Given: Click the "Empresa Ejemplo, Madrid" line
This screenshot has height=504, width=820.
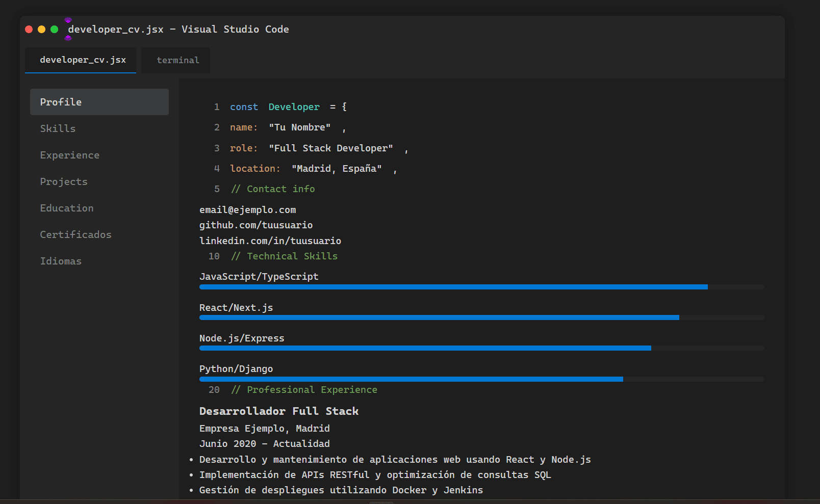Looking at the screenshot, I should [265, 429].
